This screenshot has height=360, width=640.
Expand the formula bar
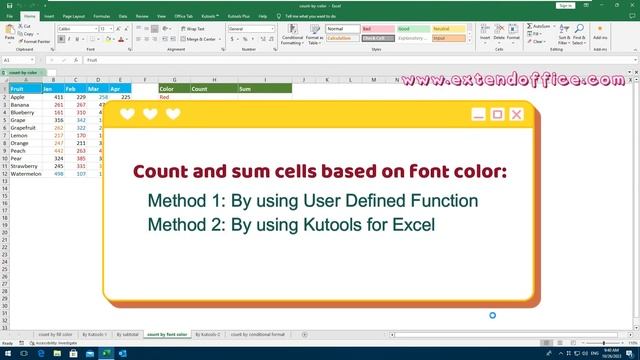coord(636,60)
